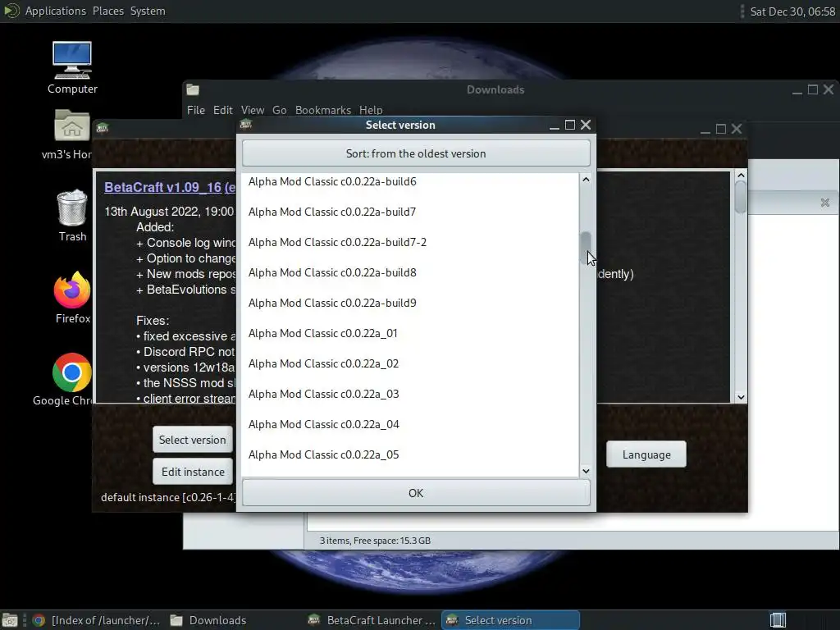Confirm selection with the OK button
Image resolution: width=840 pixels, height=630 pixels.
tap(416, 493)
